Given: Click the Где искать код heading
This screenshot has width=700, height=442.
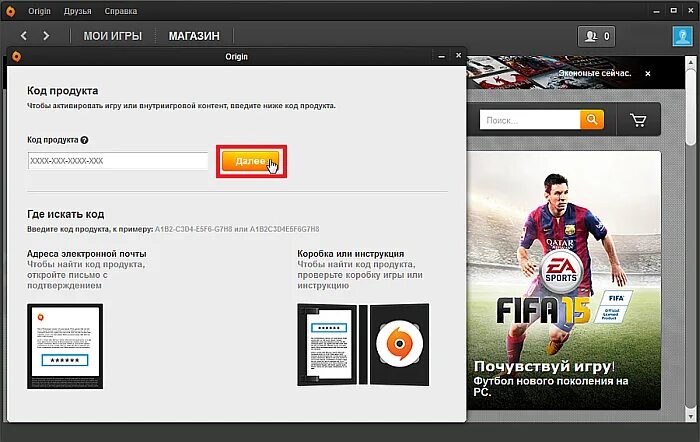Looking at the screenshot, I should [66, 214].
